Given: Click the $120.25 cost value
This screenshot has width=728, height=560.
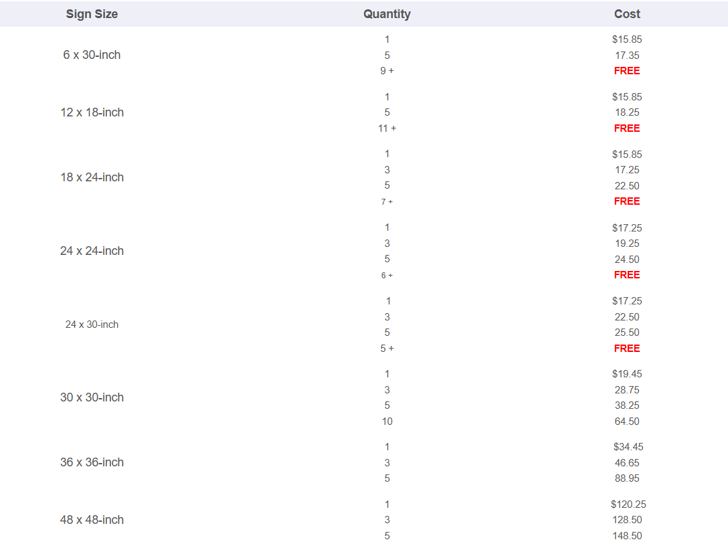Looking at the screenshot, I should pos(628,504).
